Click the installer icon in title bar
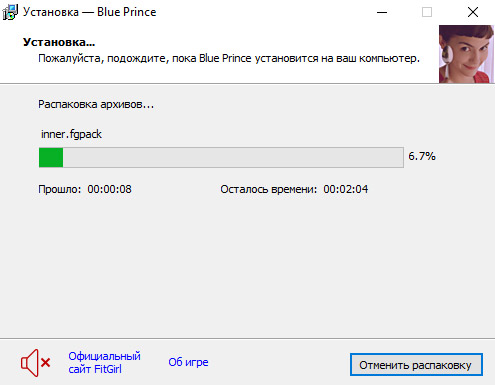 pyautogui.click(x=10, y=12)
